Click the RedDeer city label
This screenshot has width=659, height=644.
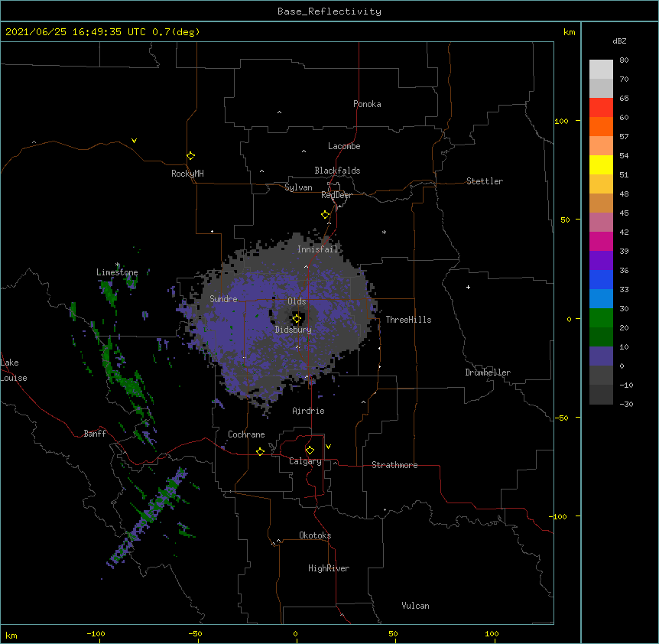(336, 195)
